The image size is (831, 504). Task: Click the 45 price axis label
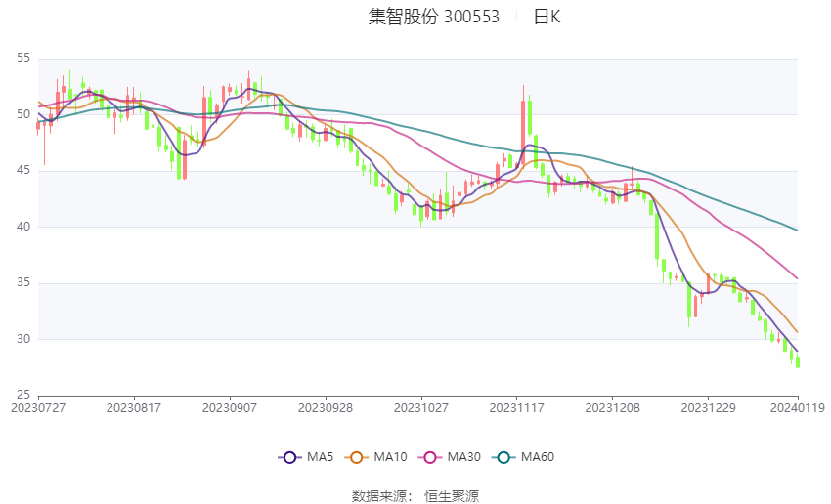pos(23,171)
